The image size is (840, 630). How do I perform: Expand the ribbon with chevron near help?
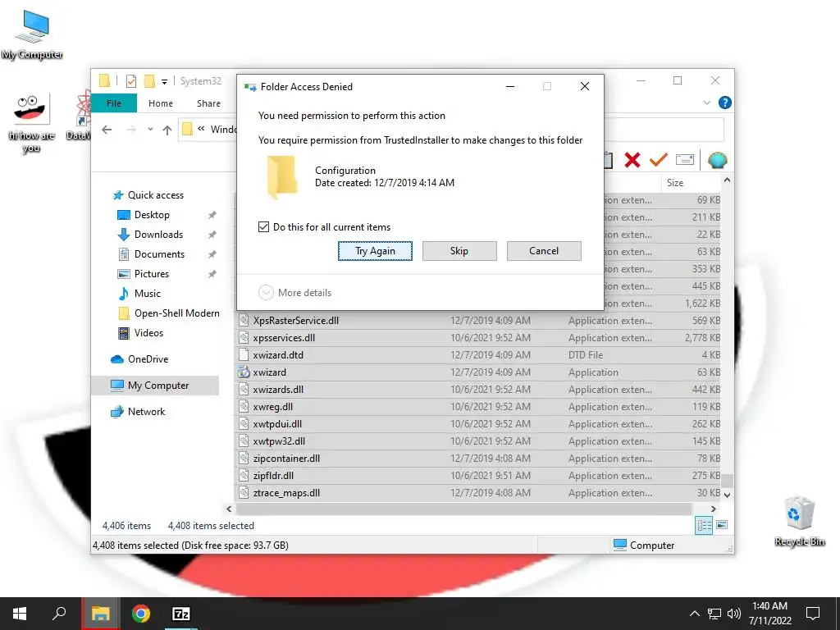706,103
